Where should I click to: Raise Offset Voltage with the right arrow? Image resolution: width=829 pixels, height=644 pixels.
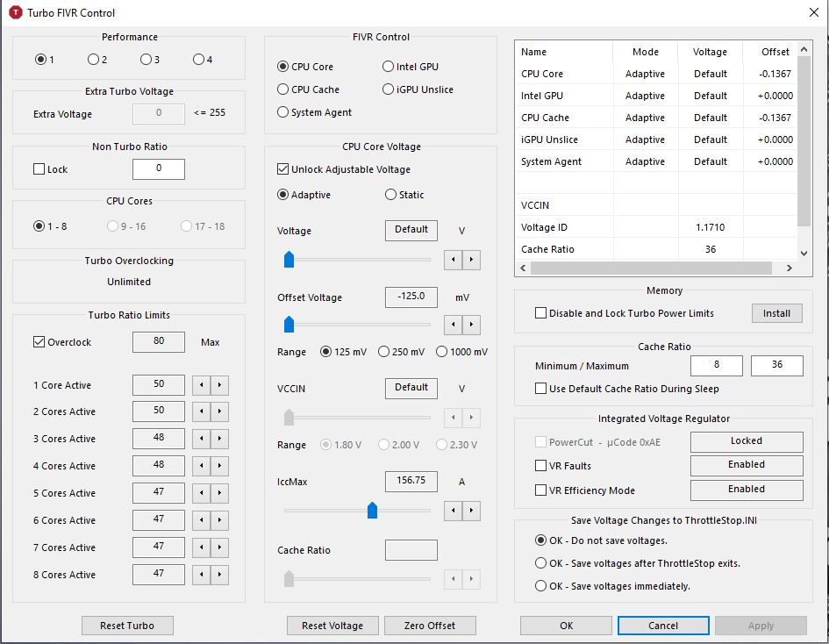point(471,325)
